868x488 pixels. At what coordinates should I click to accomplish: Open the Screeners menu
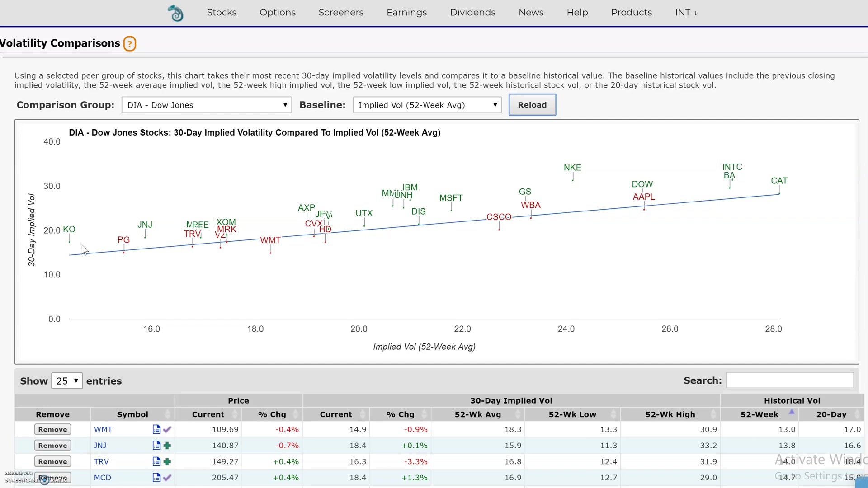pyautogui.click(x=341, y=13)
